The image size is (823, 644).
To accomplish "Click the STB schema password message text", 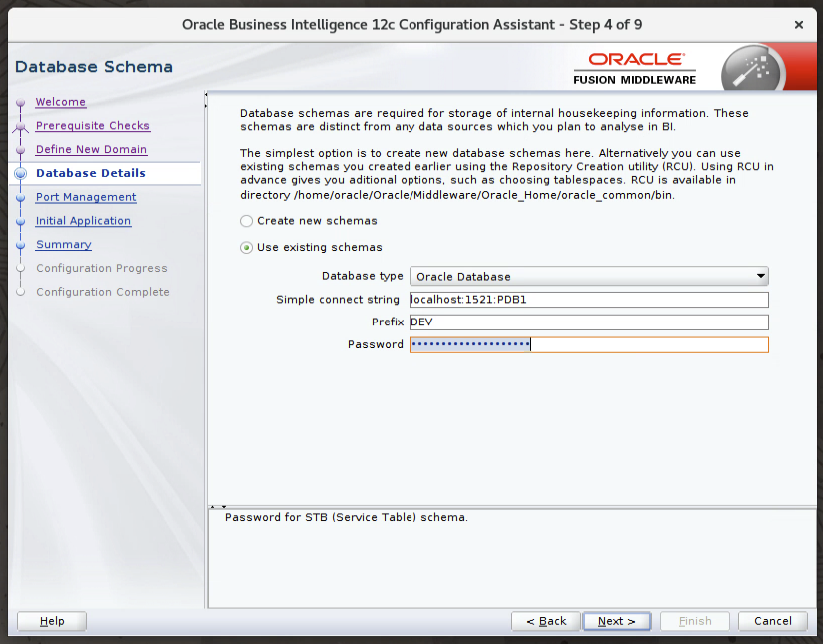I will 346,517.
